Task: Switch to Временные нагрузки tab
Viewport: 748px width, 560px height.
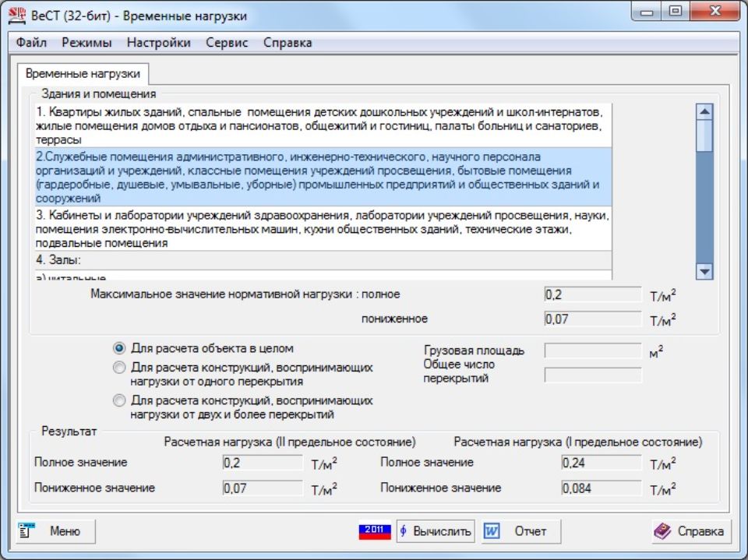Action: pyautogui.click(x=83, y=73)
